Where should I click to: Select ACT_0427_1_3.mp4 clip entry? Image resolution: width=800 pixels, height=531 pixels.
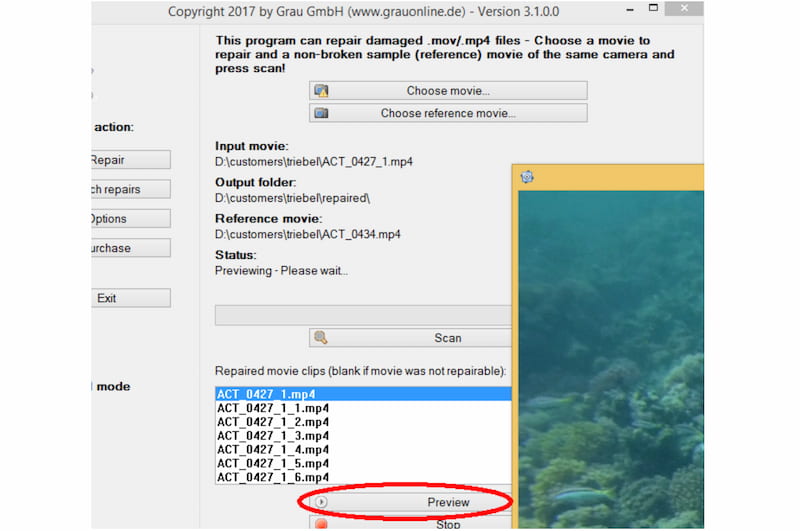[x=273, y=436]
